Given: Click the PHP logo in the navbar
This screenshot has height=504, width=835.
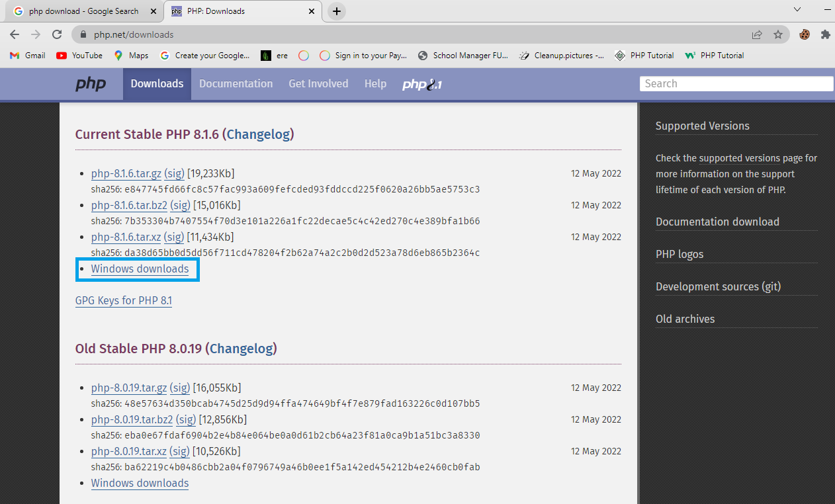Looking at the screenshot, I should point(91,84).
